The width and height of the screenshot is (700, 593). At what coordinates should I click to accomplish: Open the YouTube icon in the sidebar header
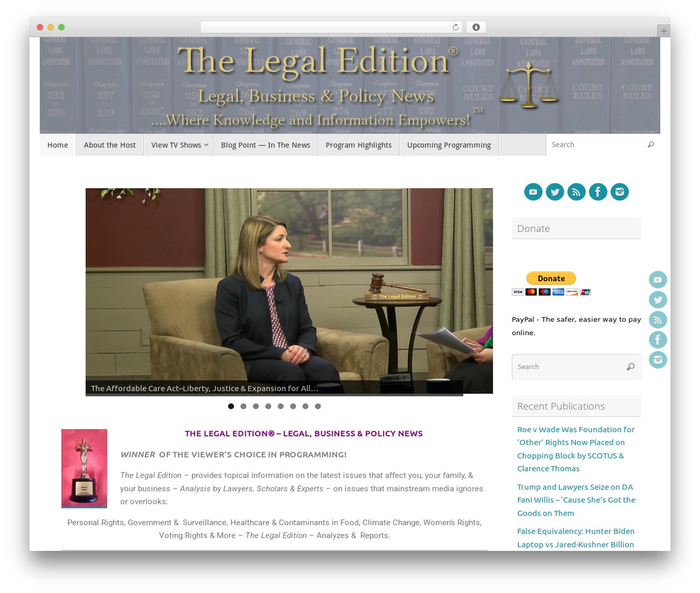533,192
